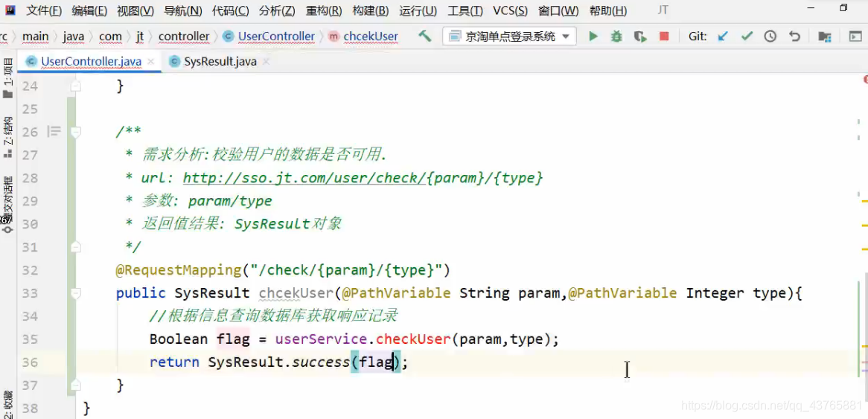Open the 帮助(H) menu
868x419 pixels.
(x=607, y=10)
